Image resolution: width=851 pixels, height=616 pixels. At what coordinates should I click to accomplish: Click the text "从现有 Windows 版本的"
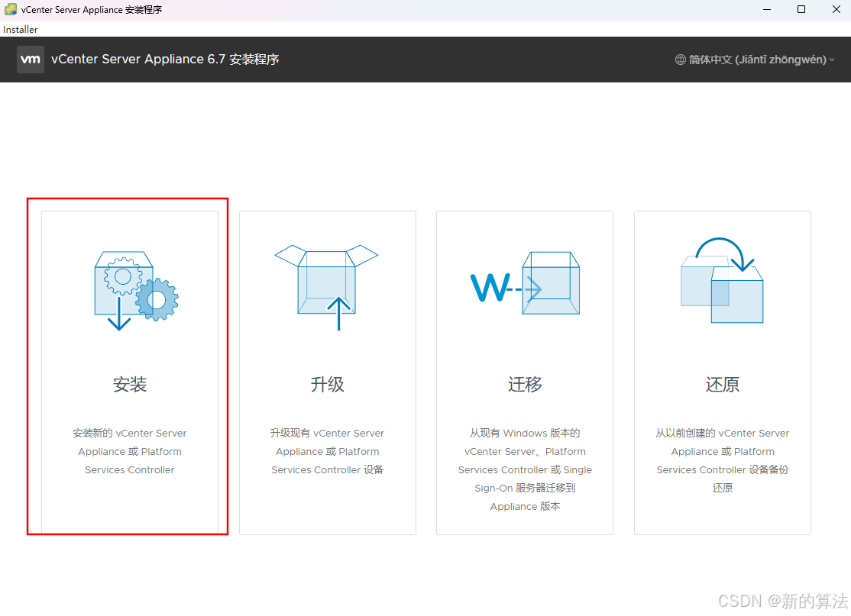point(525,434)
